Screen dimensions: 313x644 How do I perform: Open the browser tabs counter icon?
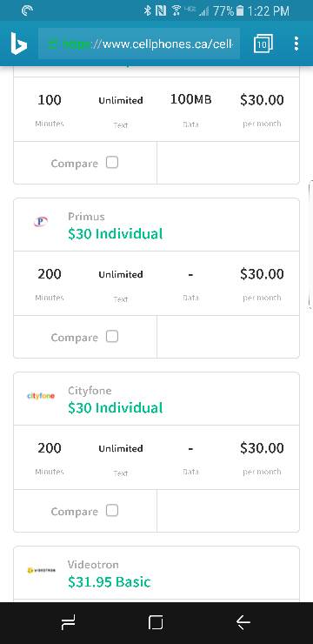pos(263,44)
